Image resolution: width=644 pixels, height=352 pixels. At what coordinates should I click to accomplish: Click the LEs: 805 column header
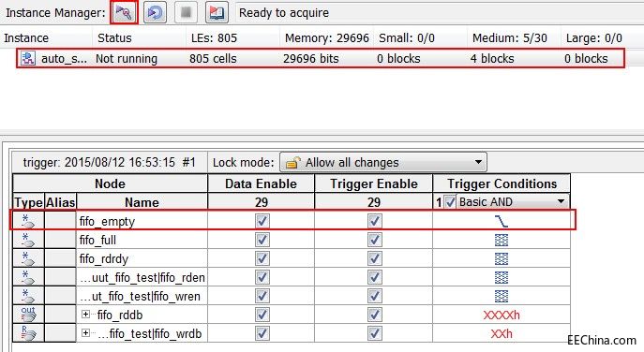point(233,38)
